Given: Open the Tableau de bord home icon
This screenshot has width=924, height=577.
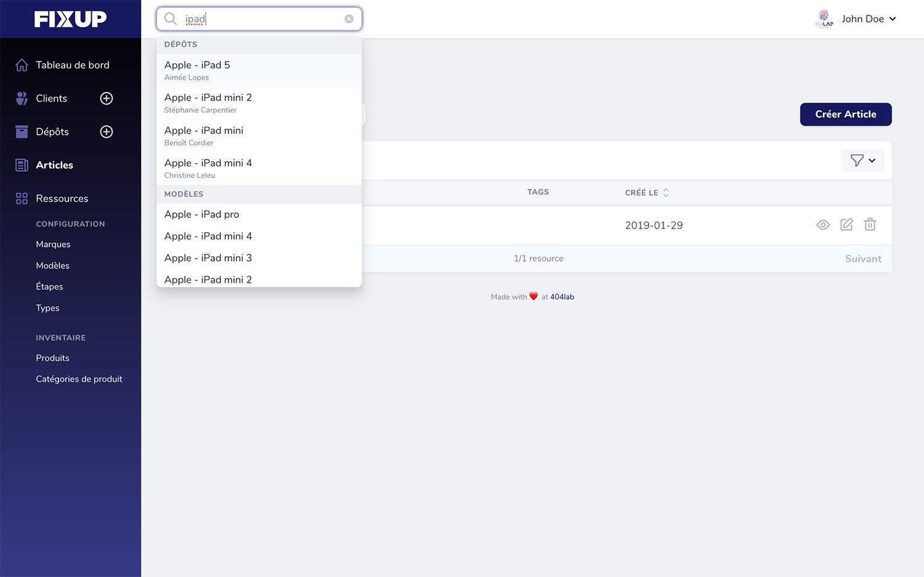Looking at the screenshot, I should [22, 65].
